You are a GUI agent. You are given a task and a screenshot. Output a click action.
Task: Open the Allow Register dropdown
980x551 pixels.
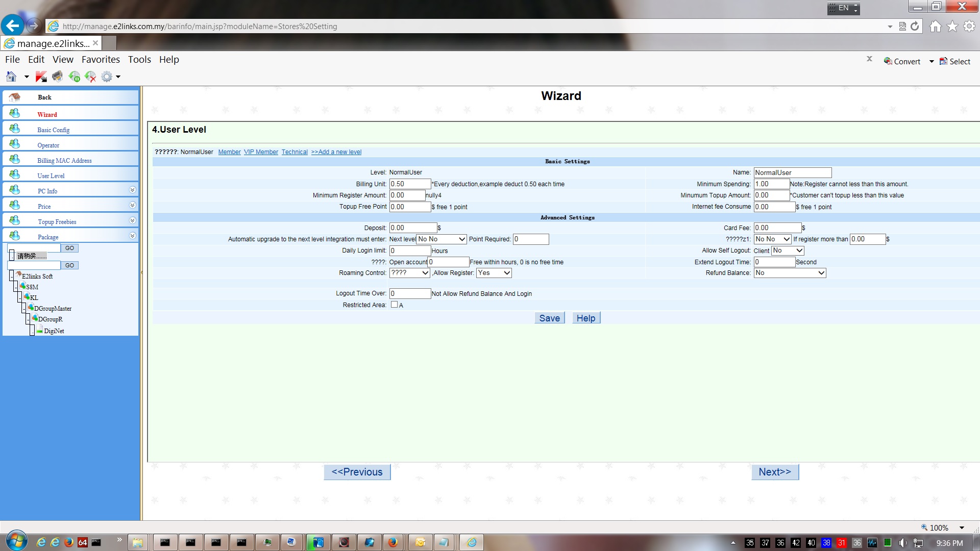[494, 273]
